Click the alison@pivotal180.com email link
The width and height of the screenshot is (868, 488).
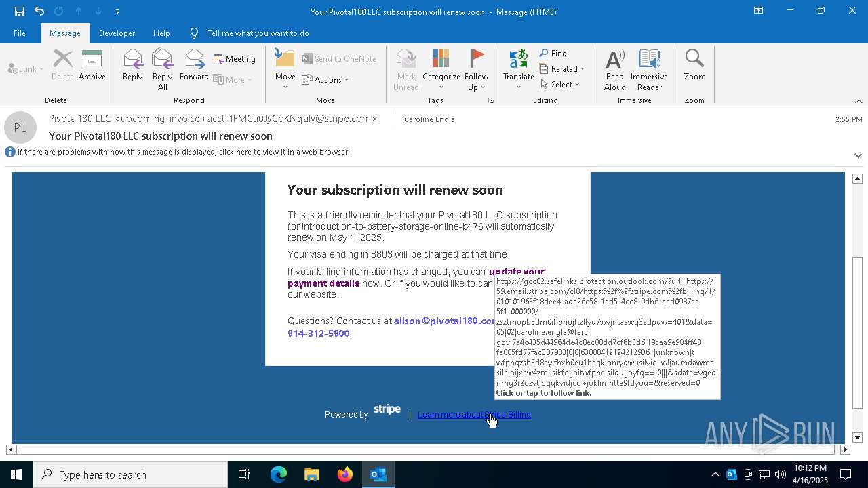coord(444,321)
